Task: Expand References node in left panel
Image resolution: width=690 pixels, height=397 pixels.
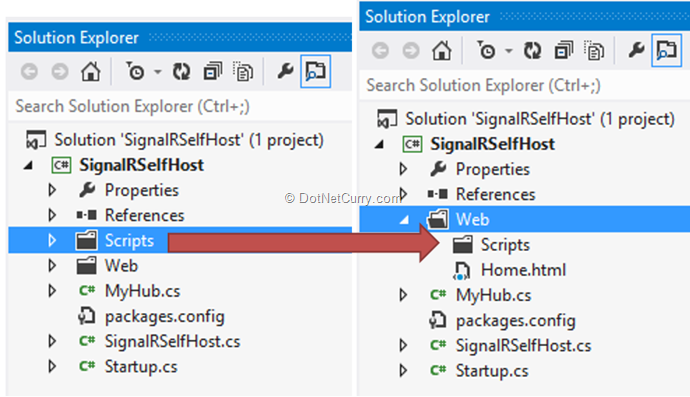Action: 52,215
